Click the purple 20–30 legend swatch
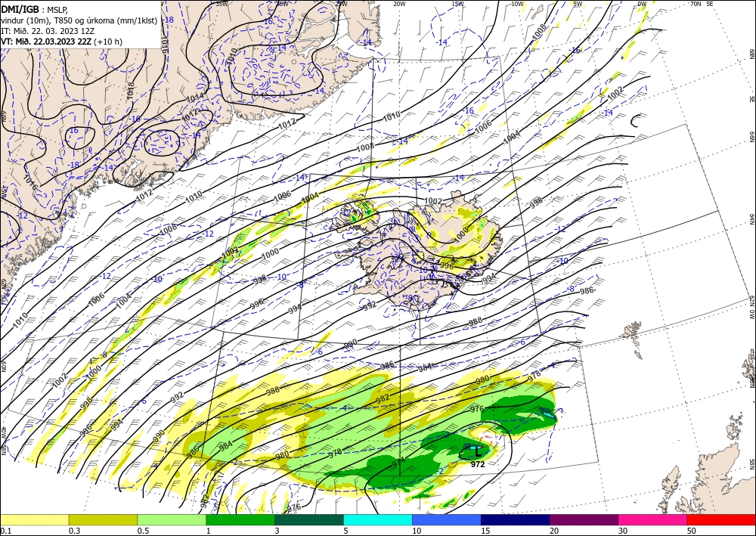 coord(584,519)
